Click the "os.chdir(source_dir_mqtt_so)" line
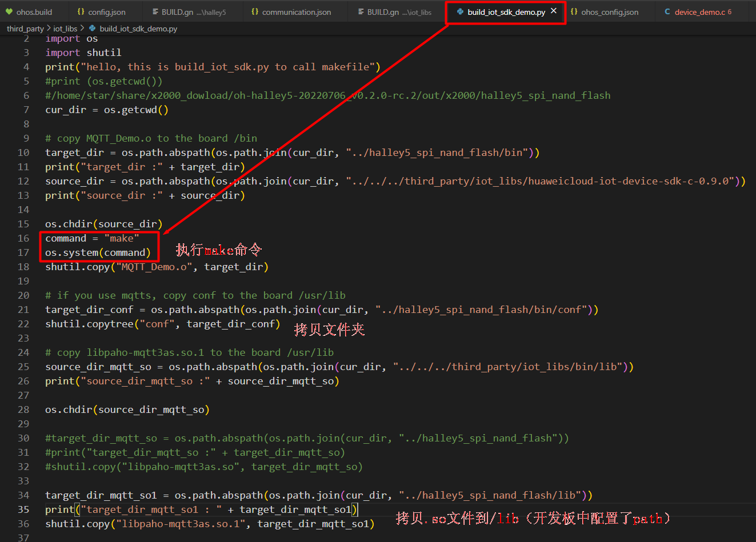This screenshot has width=756, height=542. pos(127,409)
